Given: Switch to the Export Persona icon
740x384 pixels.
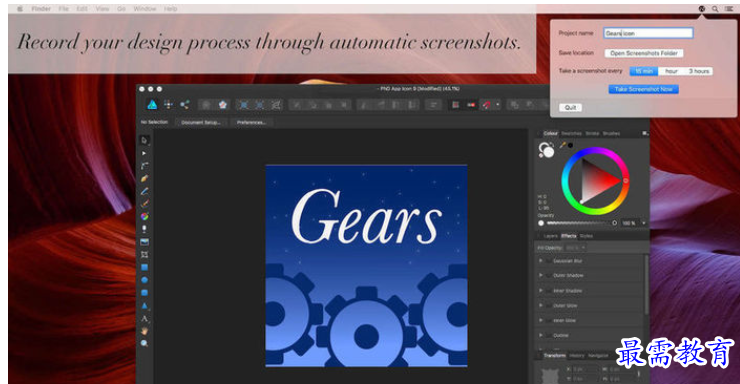Looking at the screenshot, I should click(x=185, y=104).
